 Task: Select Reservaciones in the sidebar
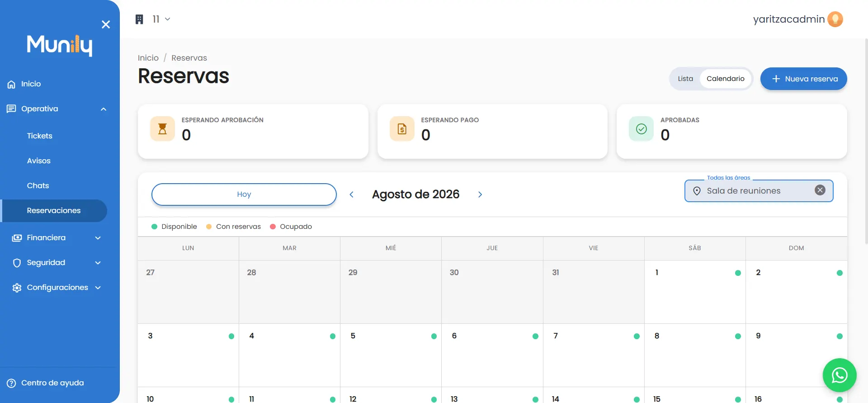[54, 211]
